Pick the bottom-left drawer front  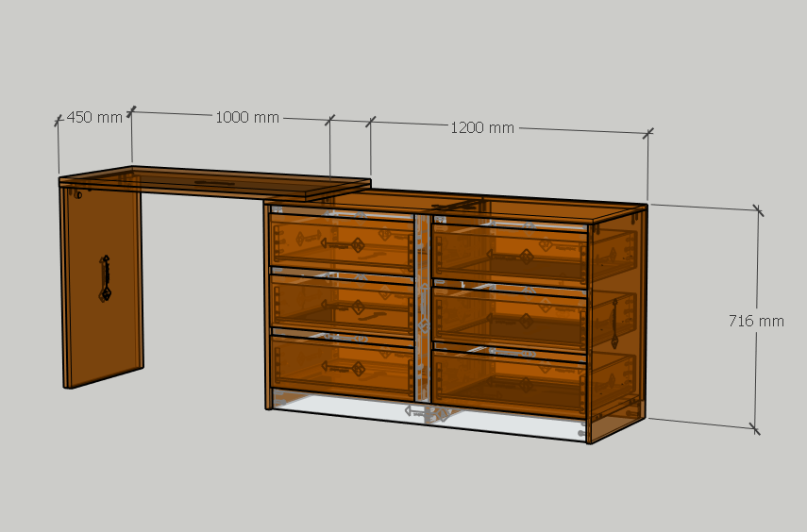click(342, 365)
